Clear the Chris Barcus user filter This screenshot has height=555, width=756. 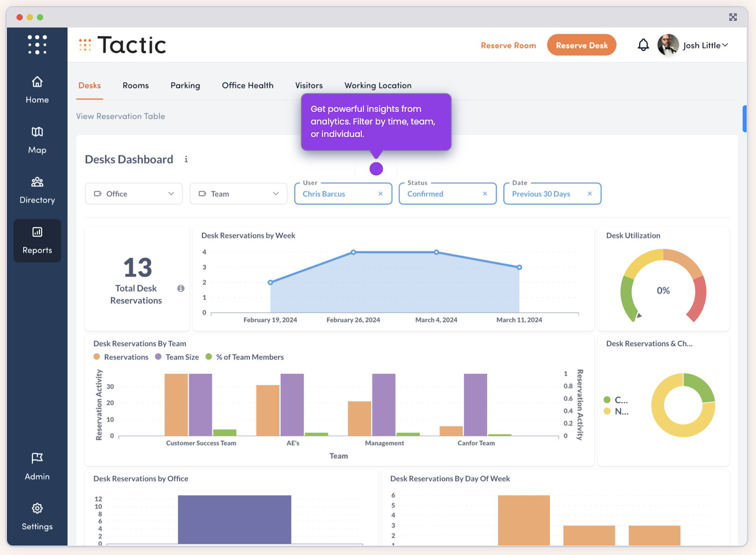(380, 194)
